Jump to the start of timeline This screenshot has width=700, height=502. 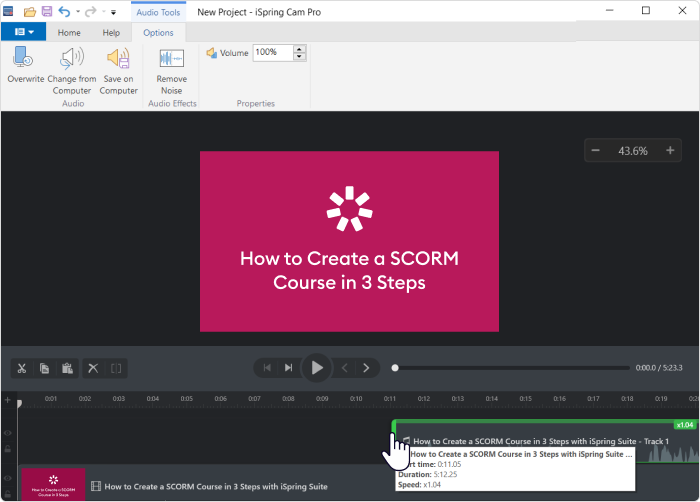(267, 368)
